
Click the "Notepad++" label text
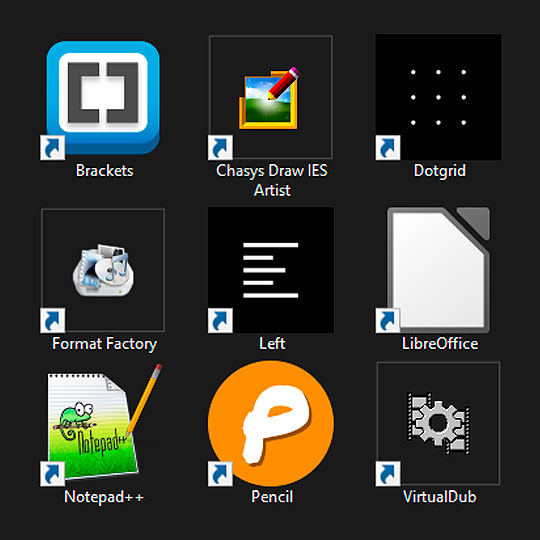tap(104, 497)
